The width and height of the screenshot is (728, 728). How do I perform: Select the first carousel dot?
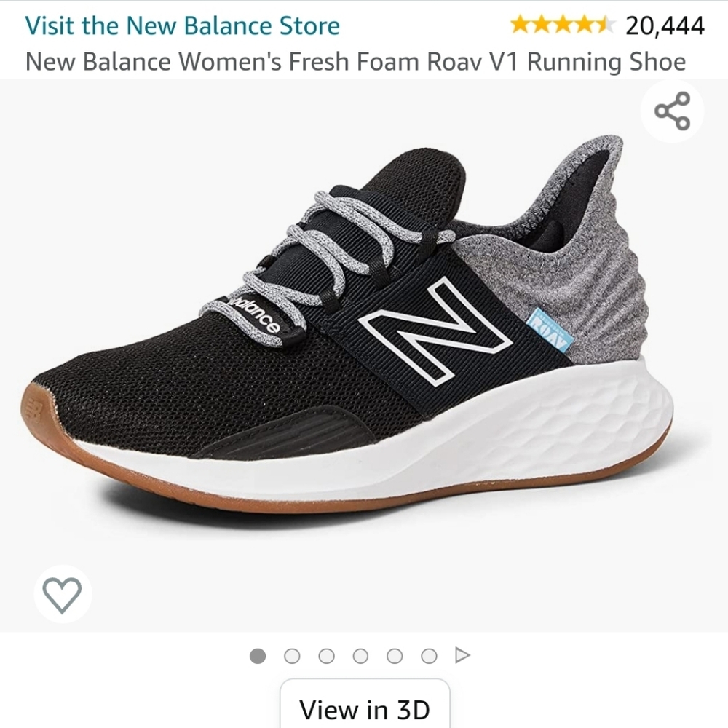[258, 655]
